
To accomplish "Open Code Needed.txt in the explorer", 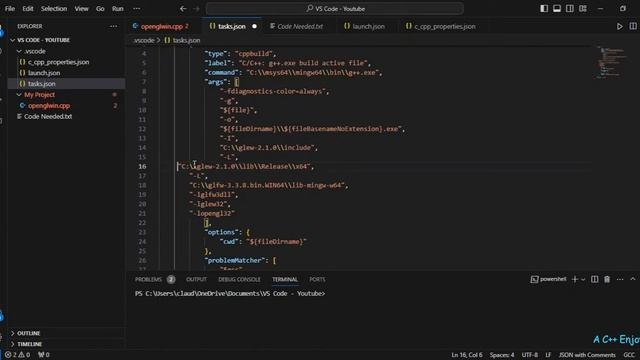I will coord(48,116).
